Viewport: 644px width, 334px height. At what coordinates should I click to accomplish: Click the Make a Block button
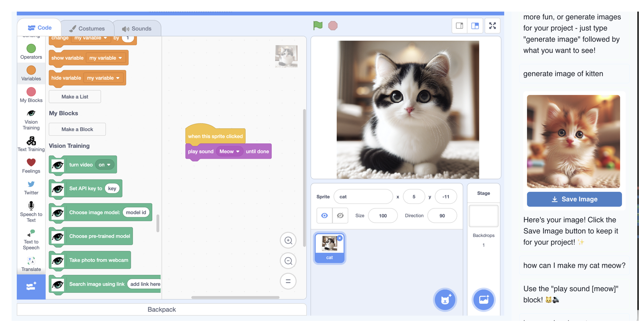point(77,129)
